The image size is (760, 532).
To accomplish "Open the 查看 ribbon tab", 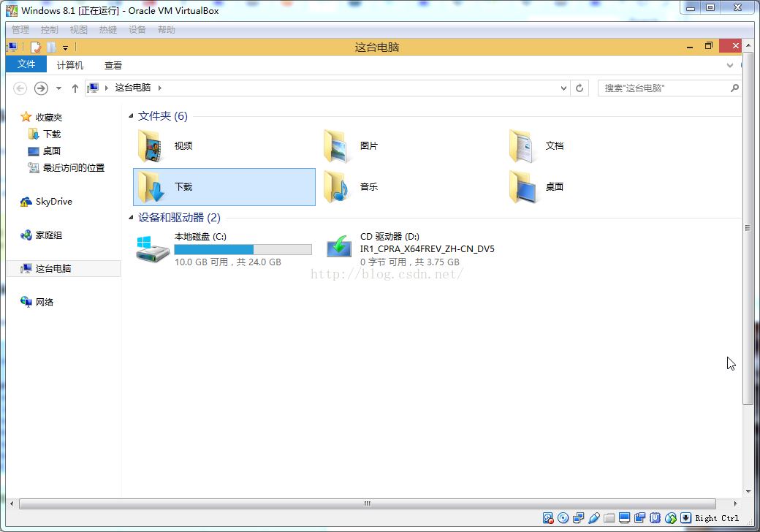I will [113, 66].
